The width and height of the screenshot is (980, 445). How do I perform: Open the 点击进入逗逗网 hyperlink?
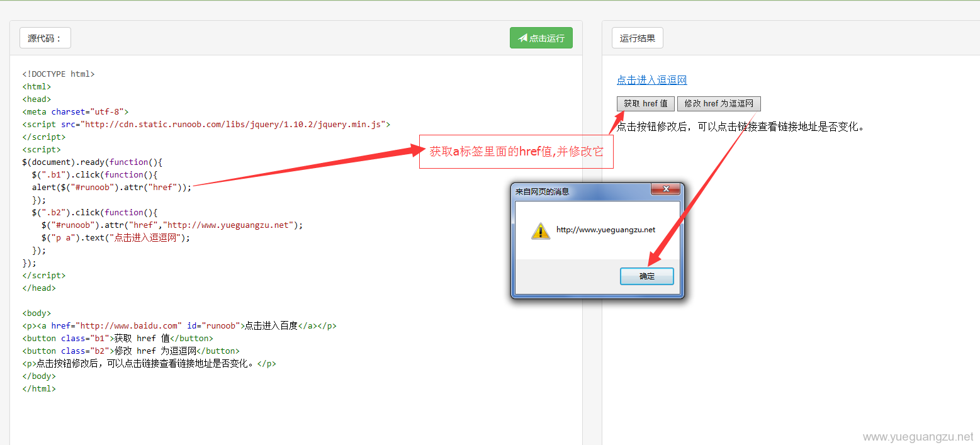coord(651,80)
